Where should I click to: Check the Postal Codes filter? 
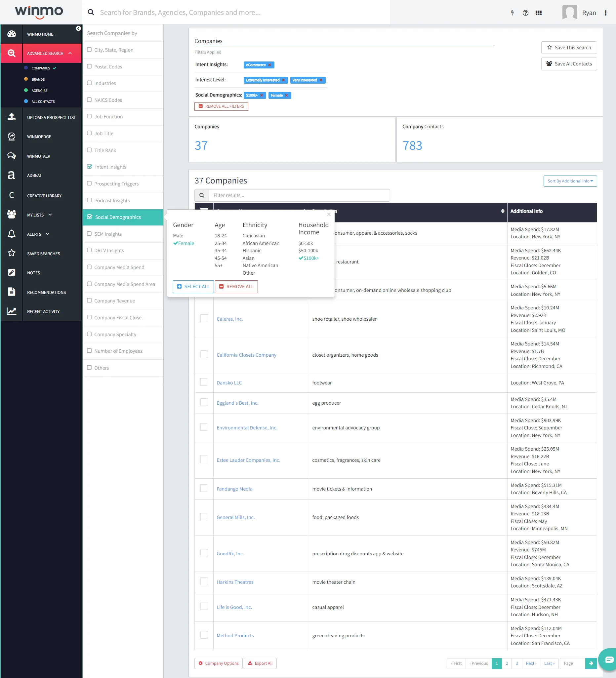[x=89, y=66]
